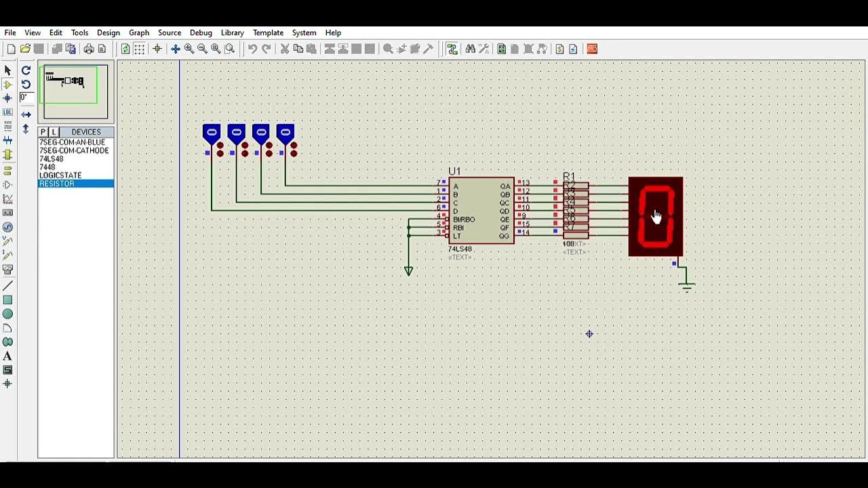Open an existing design file
868x488 pixels.
[25, 49]
